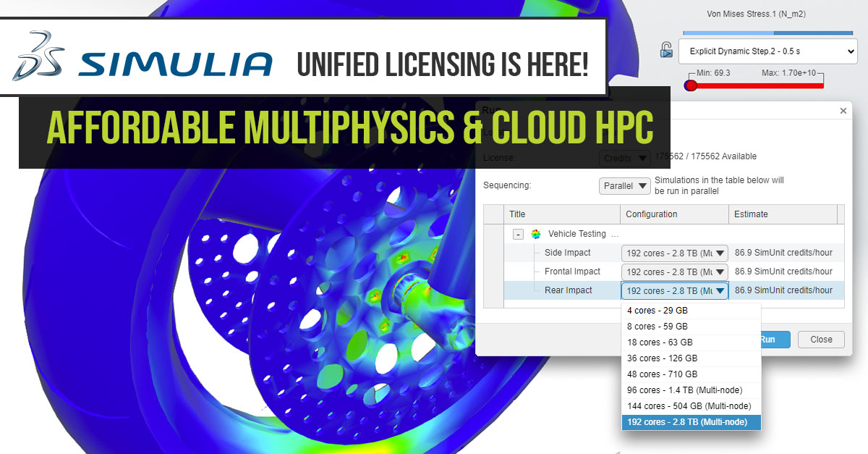Open the Side Impact configuration dropdown
Screen dimensions: 868x454
pyautogui.click(x=674, y=252)
